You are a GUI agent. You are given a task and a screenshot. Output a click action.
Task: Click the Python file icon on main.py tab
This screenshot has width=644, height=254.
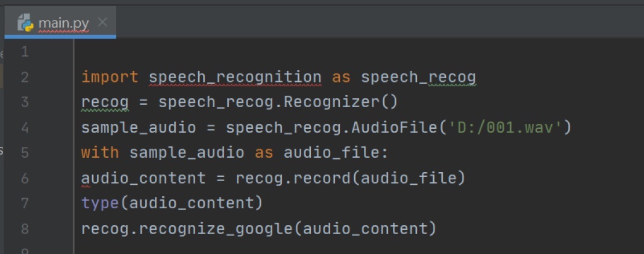pos(25,23)
